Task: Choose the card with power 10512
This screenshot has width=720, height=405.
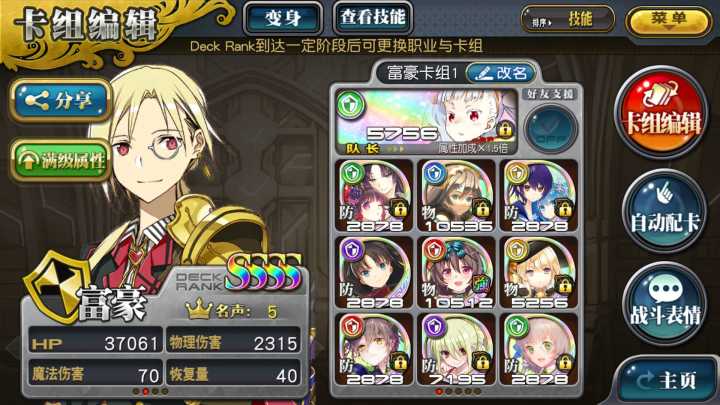Action: pyautogui.click(x=456, y=272)
